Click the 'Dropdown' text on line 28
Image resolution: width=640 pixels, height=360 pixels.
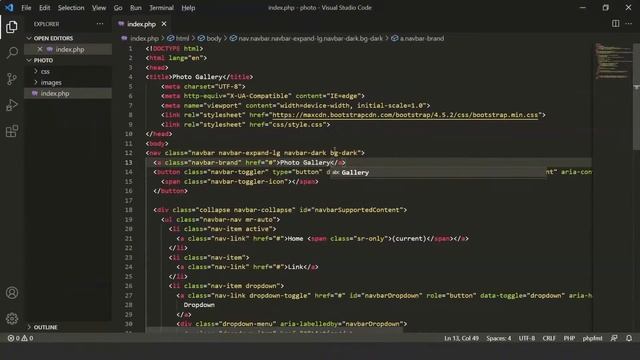(199, 305)
